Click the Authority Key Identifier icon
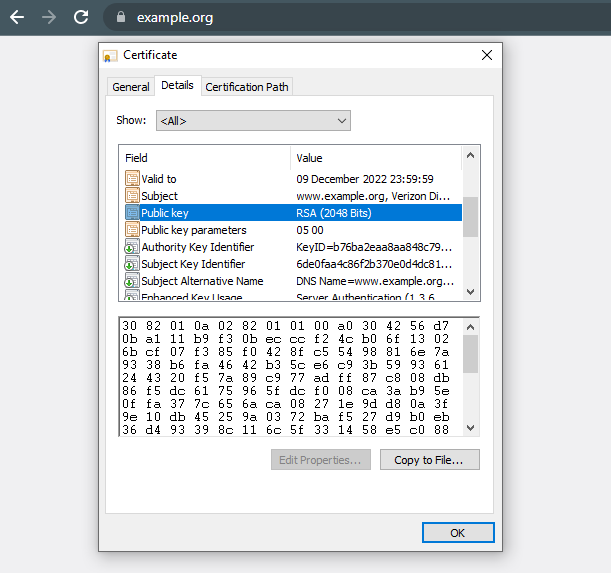The width and height of the screenshot is (611, 573). [132, 247]
